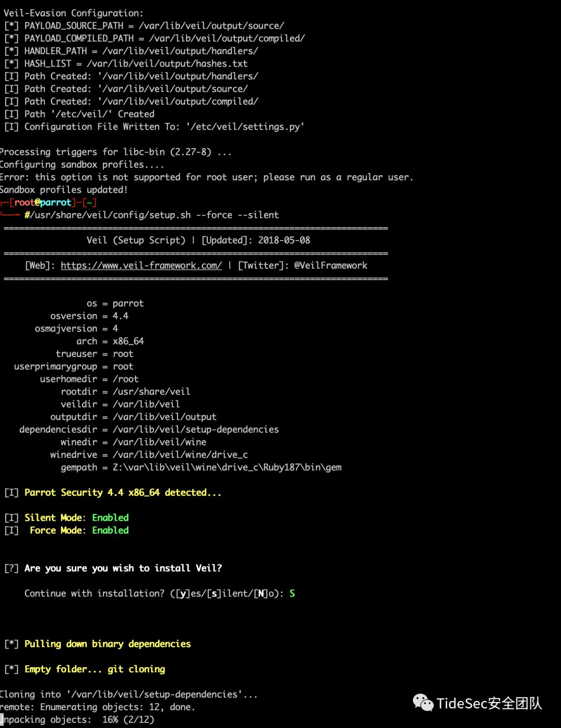Select the 'trueuser = root' line
This screenshot has width=561, height=728.
[95, 354]
